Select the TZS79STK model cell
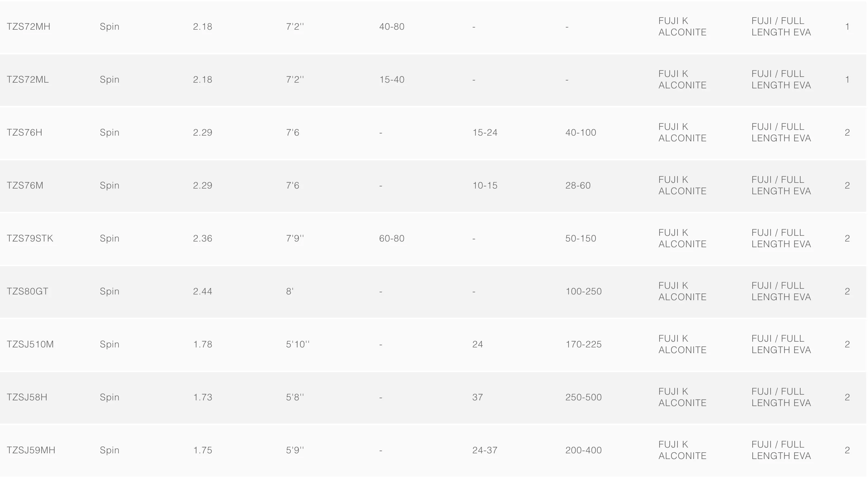Screen dimensions: 868x478 coord(30,239)
